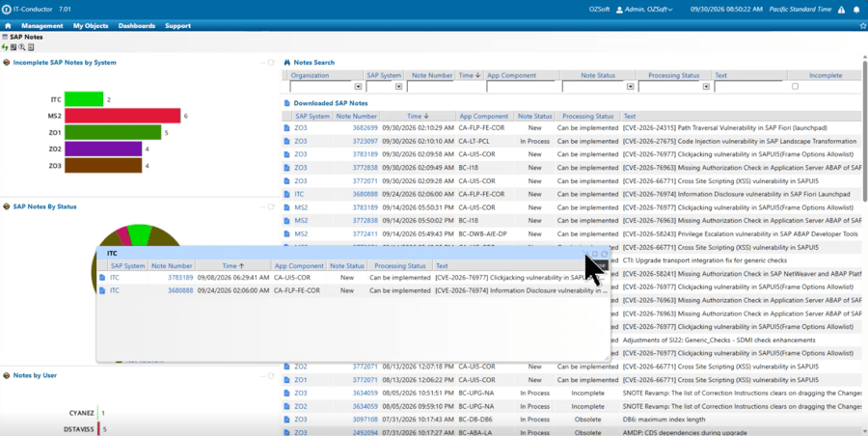The height and width of the screenshot is (436, 868).
Task: Focus the Note Number search input
Action: click(431, 87)
